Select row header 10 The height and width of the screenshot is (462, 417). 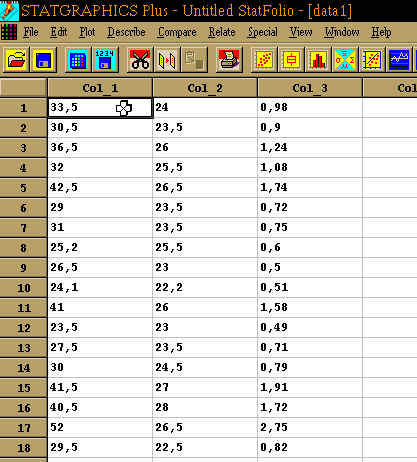click(x=23, y=288)
